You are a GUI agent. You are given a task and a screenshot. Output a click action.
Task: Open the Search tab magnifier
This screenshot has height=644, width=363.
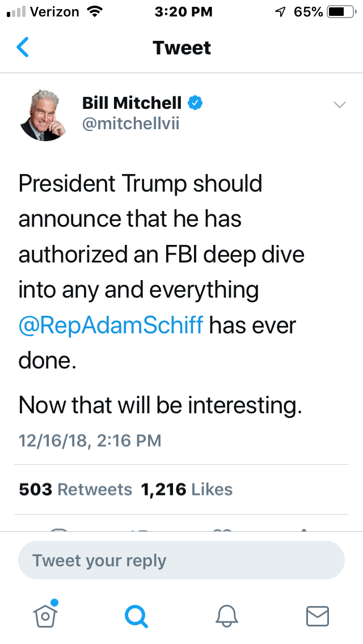[x=136, y=615]
